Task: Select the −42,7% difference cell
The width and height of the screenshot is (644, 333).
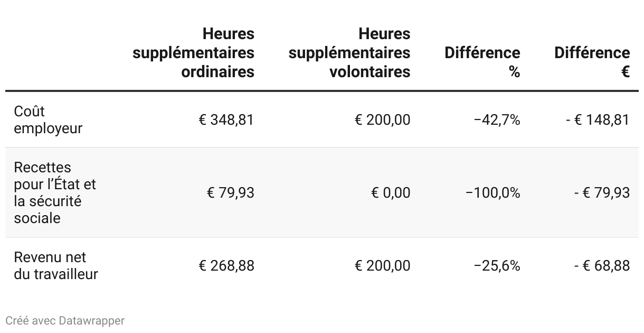Action: coord(497,119)
